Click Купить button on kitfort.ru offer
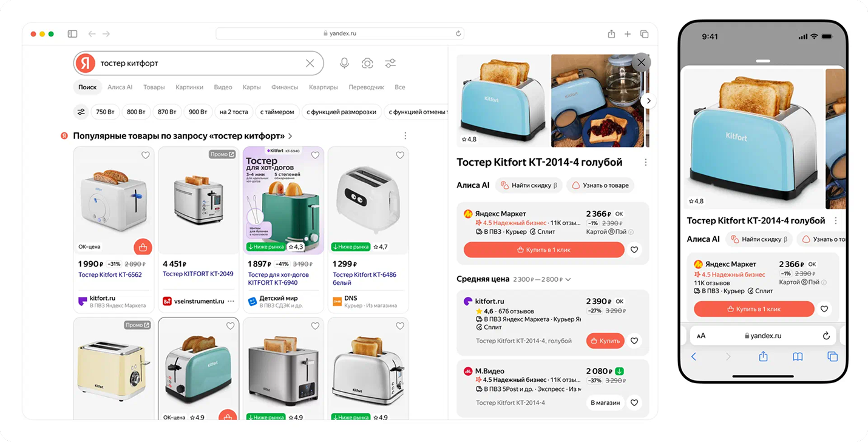The image size is (868, 442). [605, 341]
